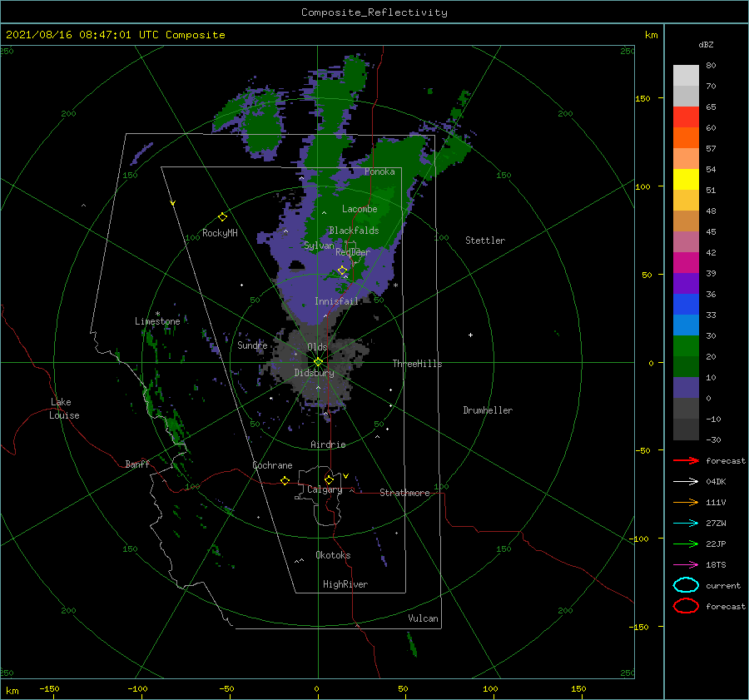
Task: Click yellow diamond at radar center near Didsbury
Action: [x=318, y=362]
